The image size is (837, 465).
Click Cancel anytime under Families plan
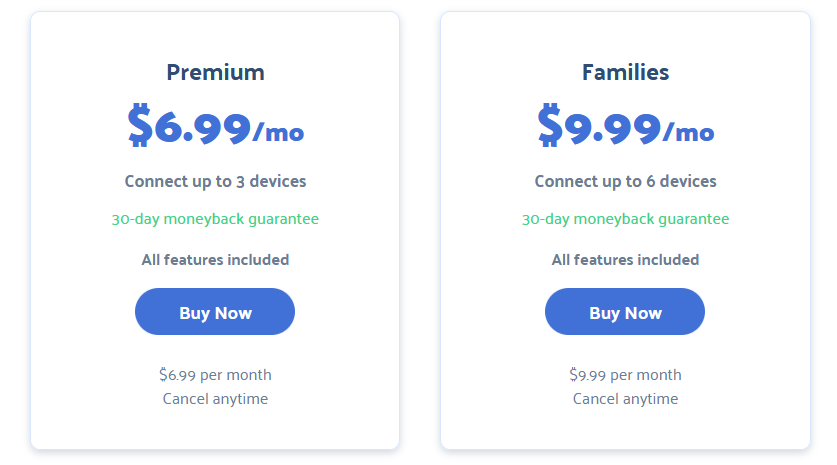pyautogui.click(x=625, y=399)
